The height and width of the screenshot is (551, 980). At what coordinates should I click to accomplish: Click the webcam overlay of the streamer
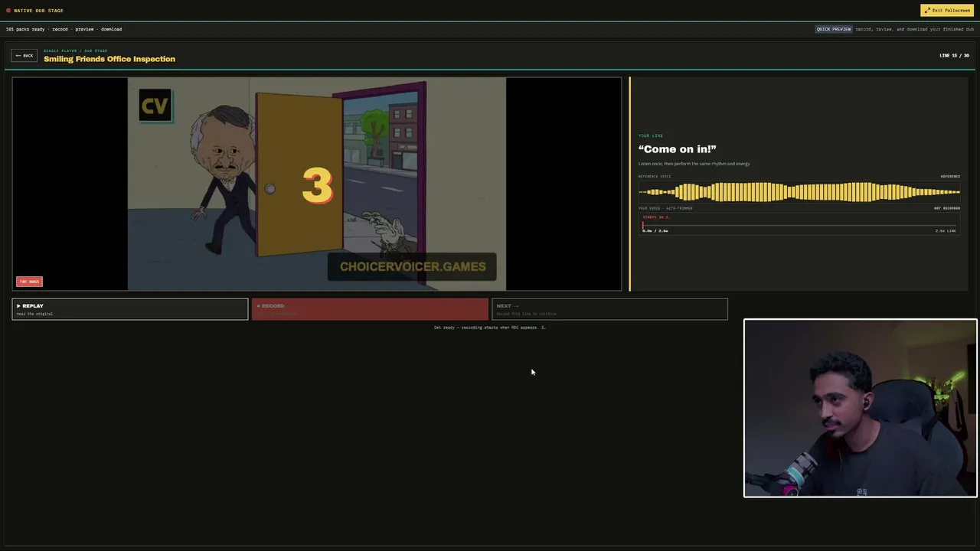(861, 408)
